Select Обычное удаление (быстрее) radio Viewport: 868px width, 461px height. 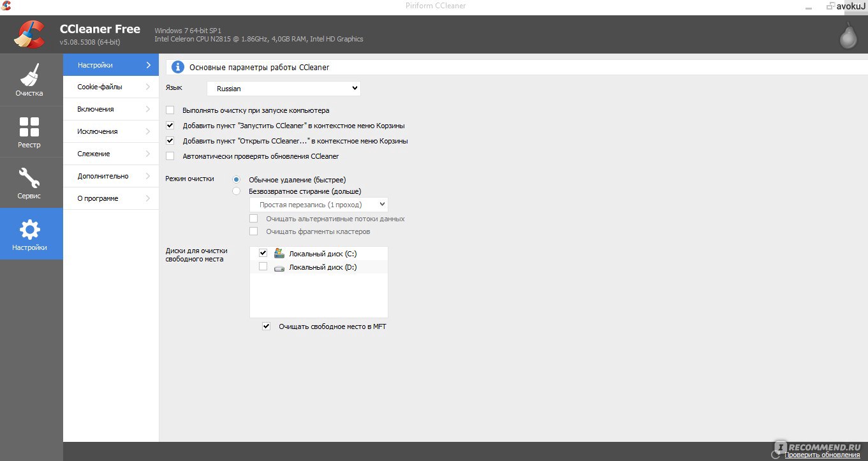coord(237,180)
